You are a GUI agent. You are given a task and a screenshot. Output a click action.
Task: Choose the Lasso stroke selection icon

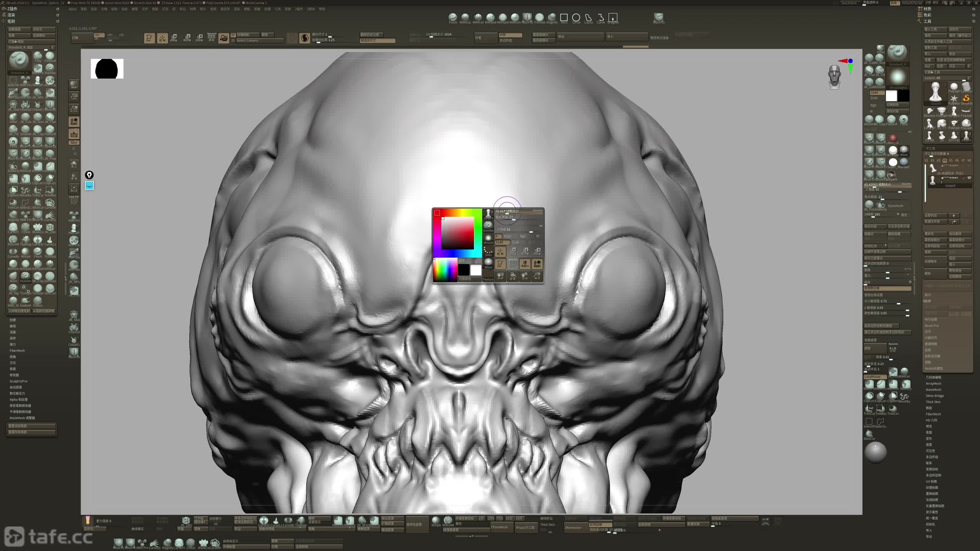tap(588, 18)
